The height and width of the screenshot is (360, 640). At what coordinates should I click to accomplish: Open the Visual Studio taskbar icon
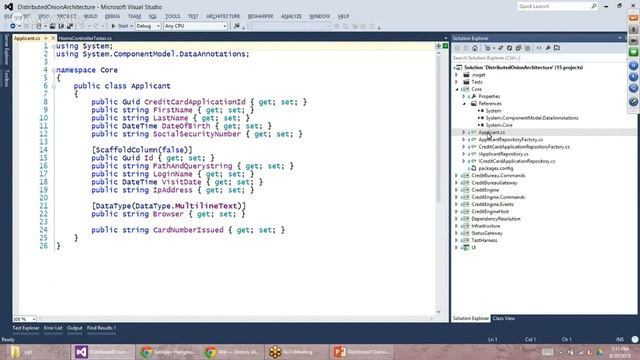tap(81, 352)
